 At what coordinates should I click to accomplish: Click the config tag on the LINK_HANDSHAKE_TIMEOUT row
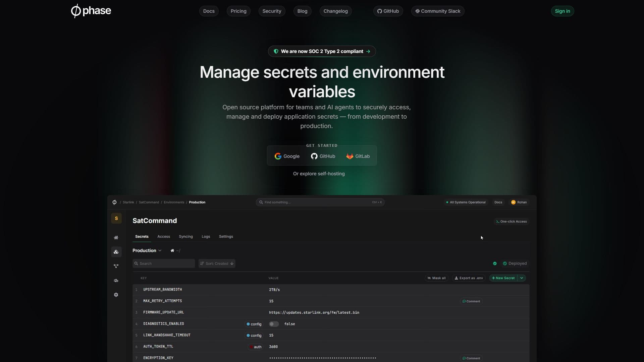click(254, 336)
